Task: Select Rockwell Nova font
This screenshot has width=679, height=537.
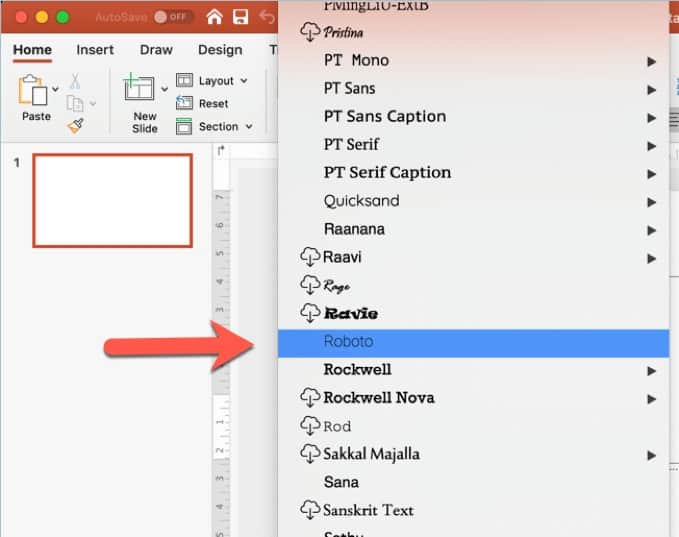Action: (473, 399)
